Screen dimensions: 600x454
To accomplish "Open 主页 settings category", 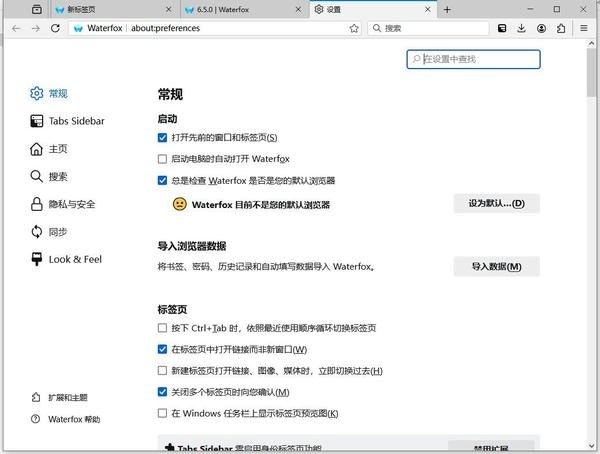I will tap(49, 149).
